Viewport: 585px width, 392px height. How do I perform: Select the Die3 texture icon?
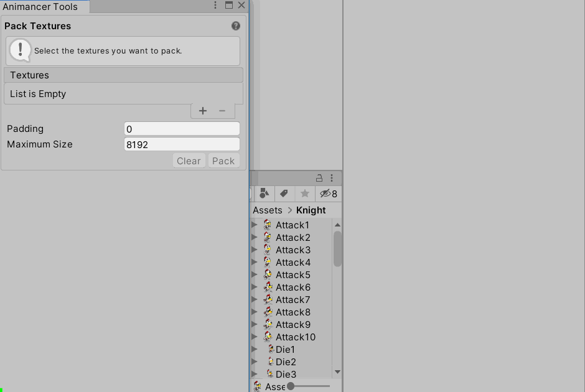click(x=270, y=374)
